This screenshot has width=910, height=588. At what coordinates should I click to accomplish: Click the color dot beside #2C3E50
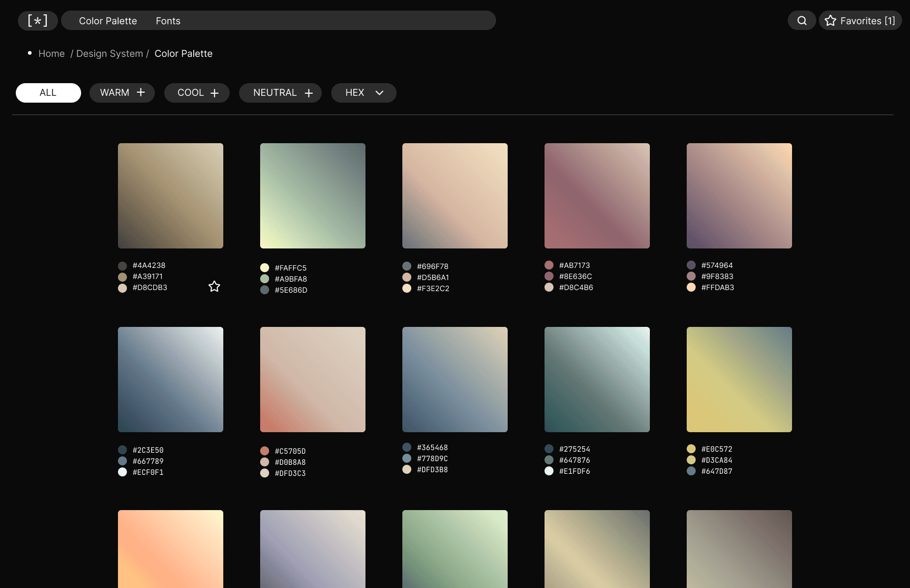(122, 450)
